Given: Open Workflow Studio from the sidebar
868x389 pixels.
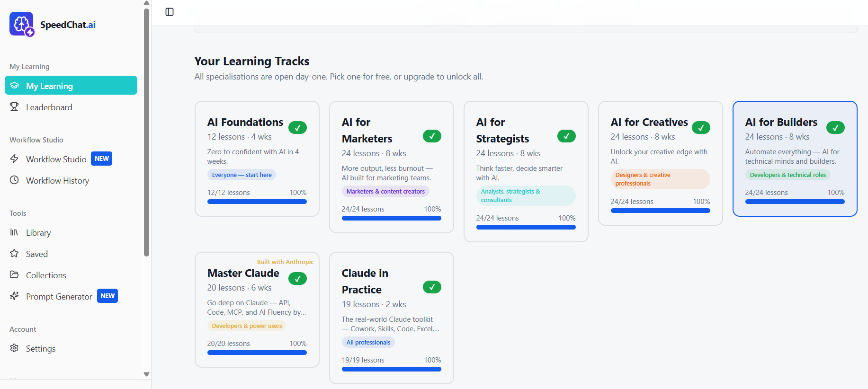Looking at the screenshot, I should [71, 159].
